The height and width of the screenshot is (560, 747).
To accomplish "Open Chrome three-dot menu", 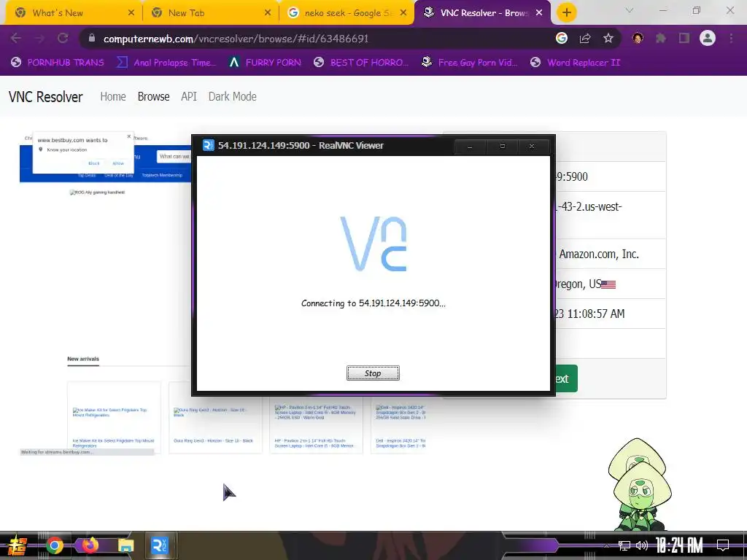I will point(731,39).
